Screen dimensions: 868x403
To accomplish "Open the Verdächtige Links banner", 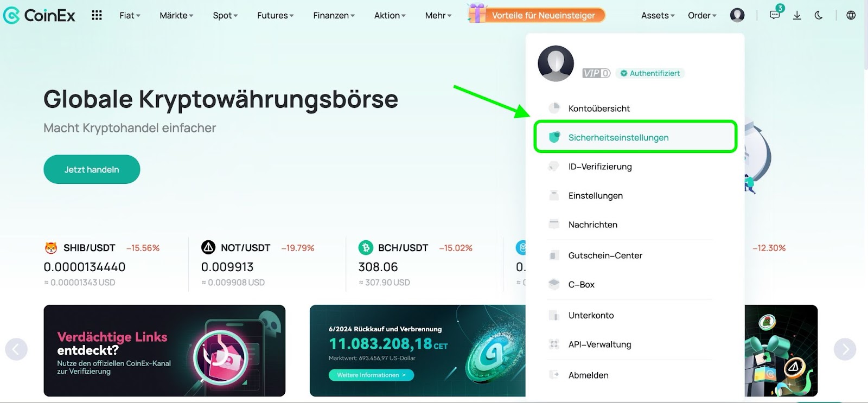I will pyautogui.click(x=164, y=350).
